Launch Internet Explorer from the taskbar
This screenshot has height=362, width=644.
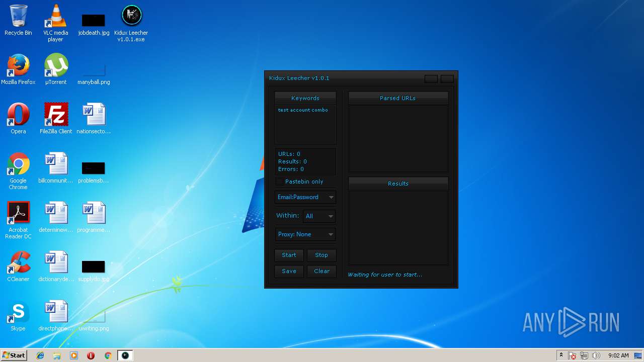(x=40, y=355)
